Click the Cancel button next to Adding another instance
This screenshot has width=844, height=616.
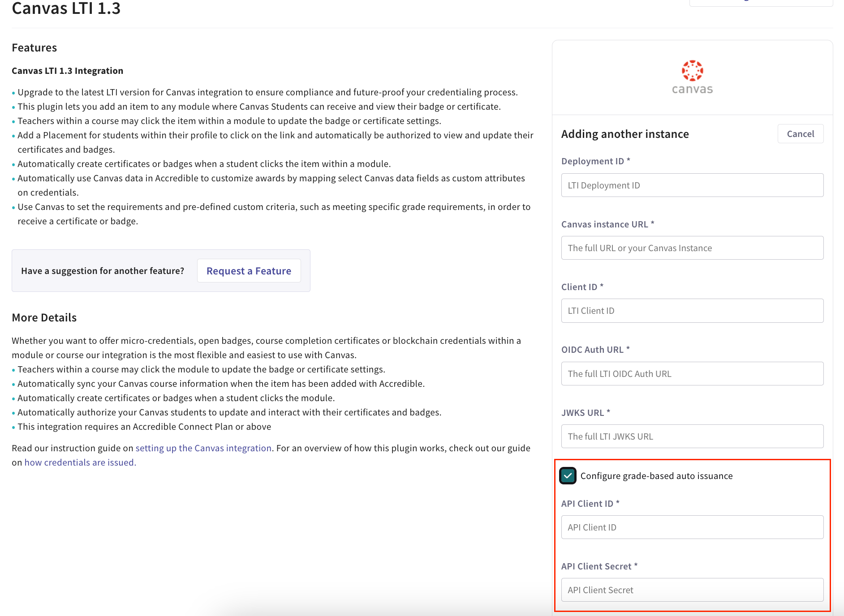point(801,133)
